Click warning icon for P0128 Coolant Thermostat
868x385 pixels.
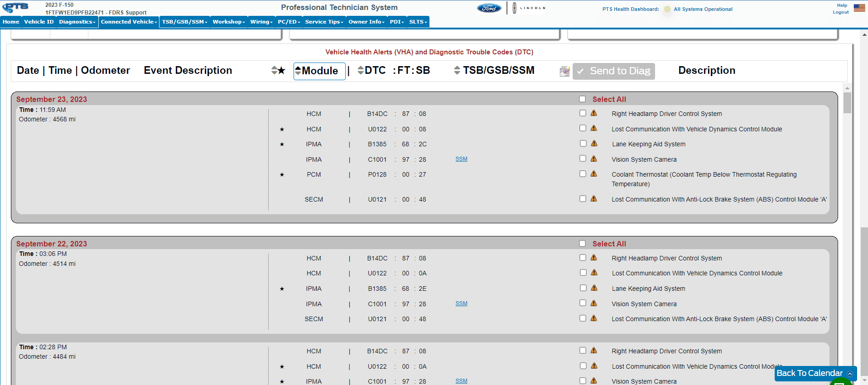click(x=593, y=174)
